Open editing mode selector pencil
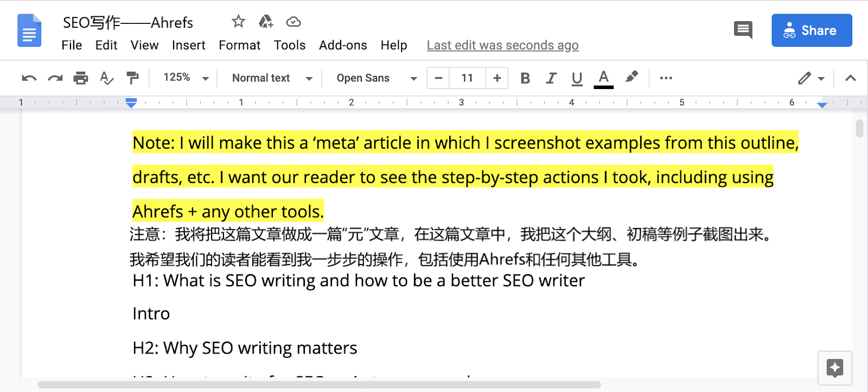Screen dimensions: 868x392 click(x=811, y=78)
